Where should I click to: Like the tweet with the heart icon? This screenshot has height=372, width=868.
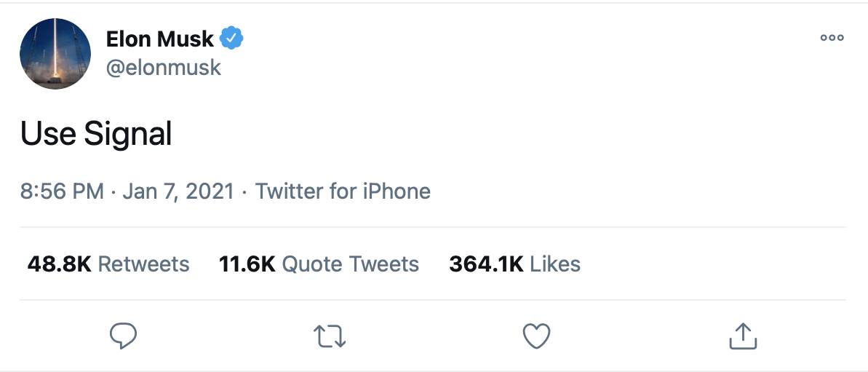pos(536,336)
